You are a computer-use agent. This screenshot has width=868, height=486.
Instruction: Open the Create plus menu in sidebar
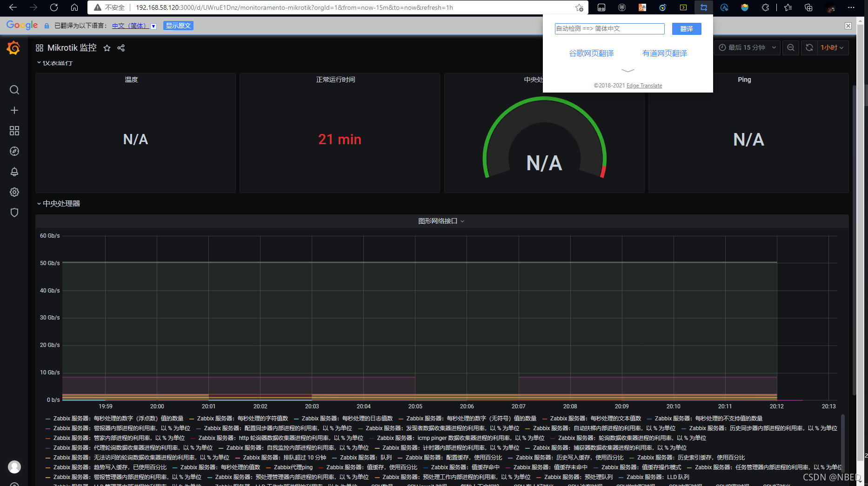point(14,110)
